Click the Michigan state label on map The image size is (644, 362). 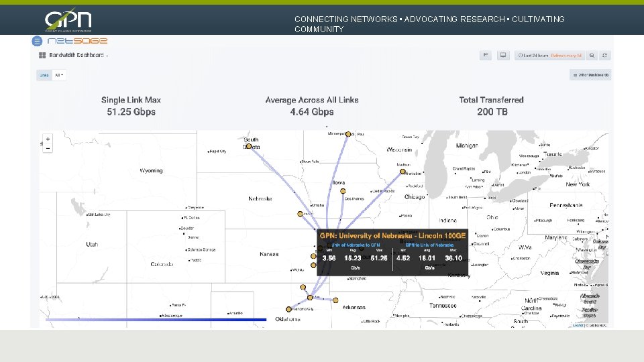point(467,145)
